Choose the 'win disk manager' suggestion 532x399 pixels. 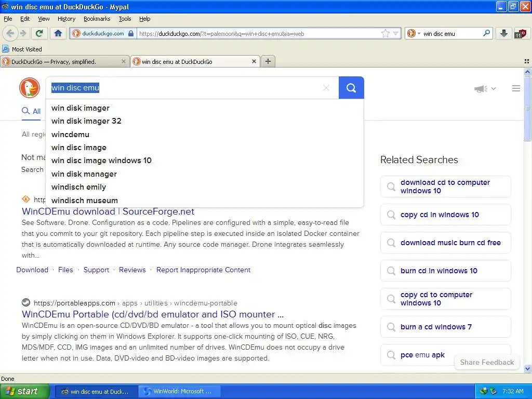pos(205,174)
